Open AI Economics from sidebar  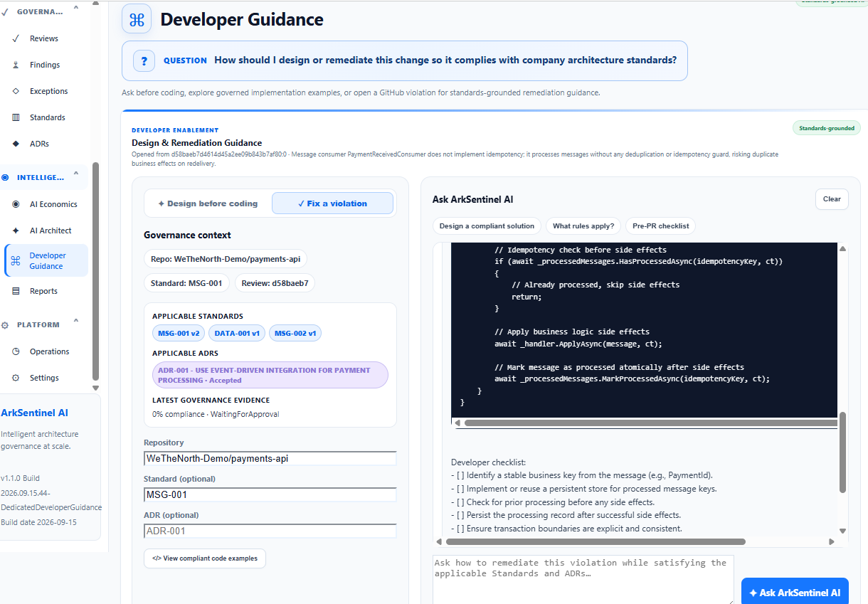53,204
